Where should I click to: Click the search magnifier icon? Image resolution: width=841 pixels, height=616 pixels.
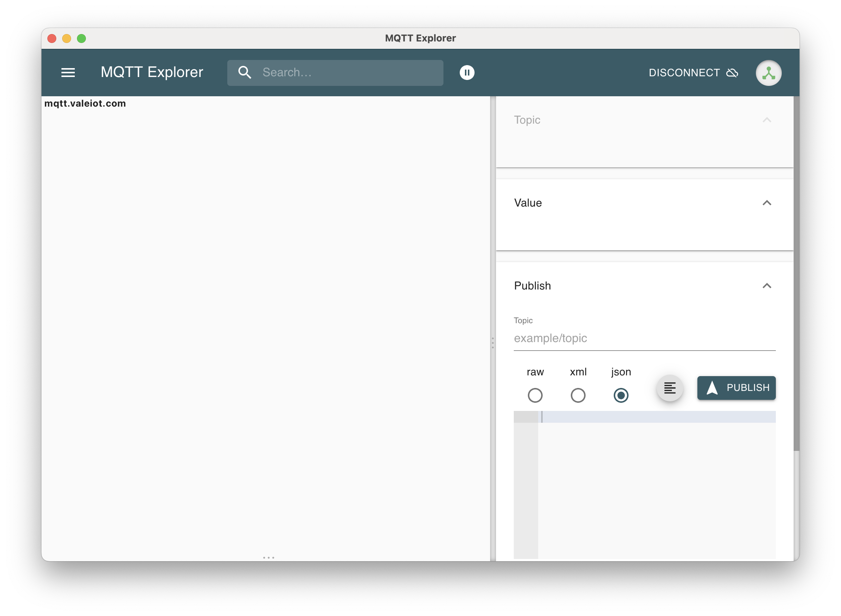click(x=245, y=72)
